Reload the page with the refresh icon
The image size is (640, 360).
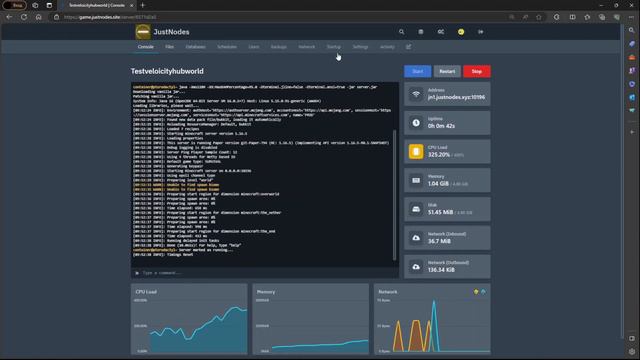point(24,17)
